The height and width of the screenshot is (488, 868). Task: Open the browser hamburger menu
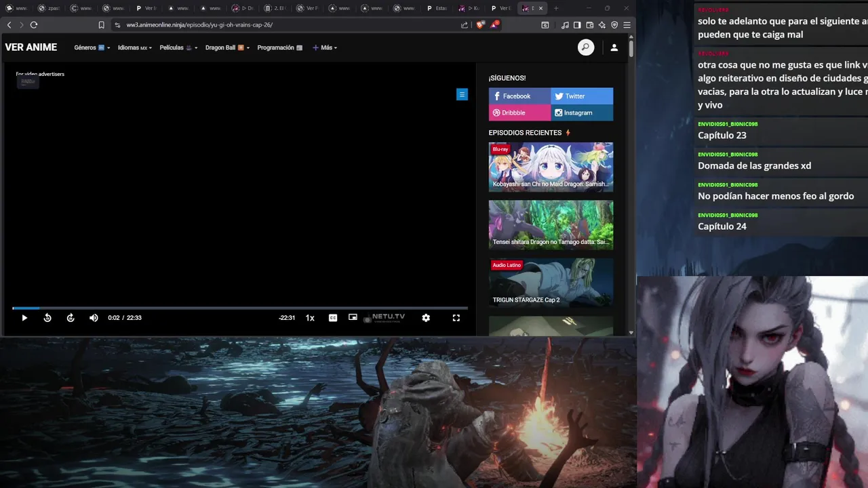(x=627, y=25)
